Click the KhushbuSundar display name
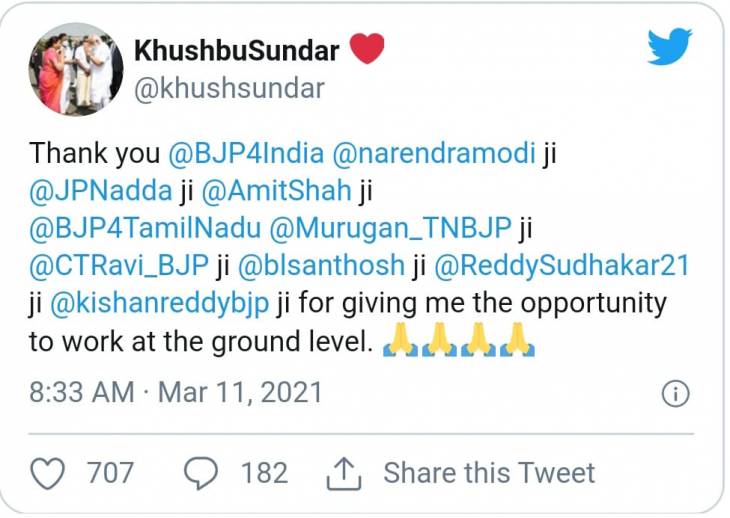This screenshot has width=730, height=518. click(x=237, y=49)
